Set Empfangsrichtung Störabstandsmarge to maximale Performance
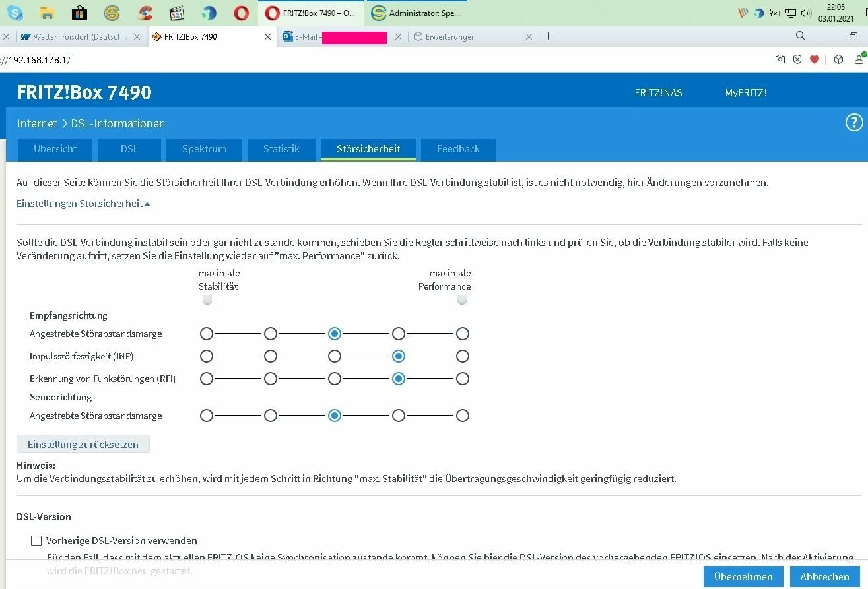The height and width of the screenshot is (589, 868). coord(463,334)
